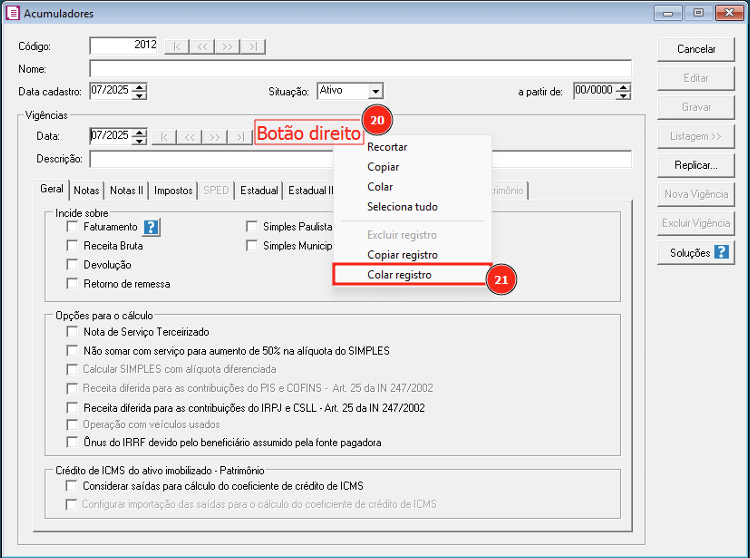Click into the Nome text field

[x=360, y=69]
